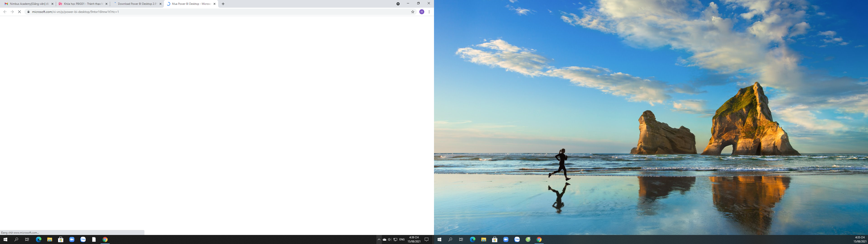868x244 pixels.
Task: Open Zalo on taskbar below Chrome window
Action: pyautogui.click(x=83, y=240)
